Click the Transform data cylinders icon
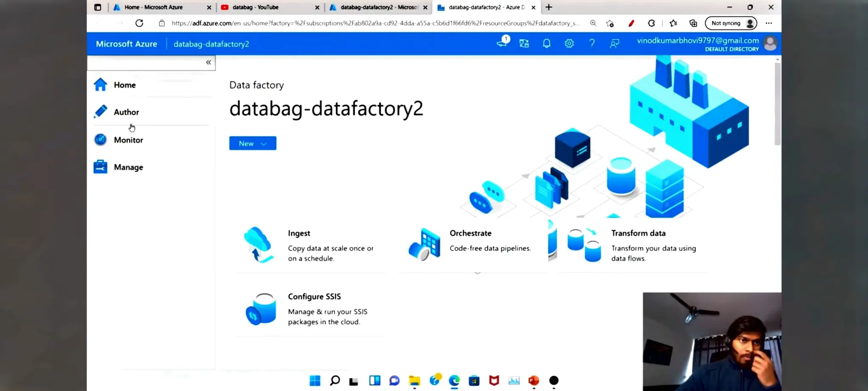Viewport: 868px width, 391px height. (x=584, y=245)
